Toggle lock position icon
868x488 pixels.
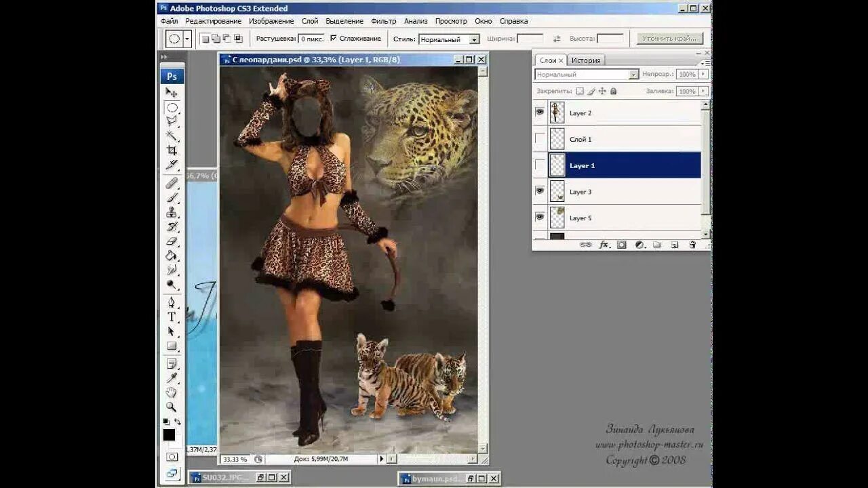603,91
